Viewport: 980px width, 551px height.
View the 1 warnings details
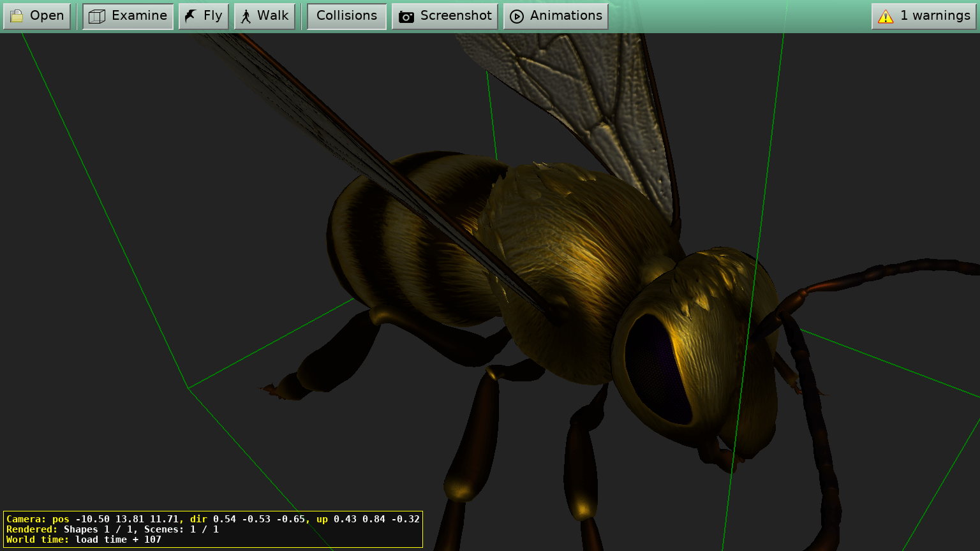923,16
